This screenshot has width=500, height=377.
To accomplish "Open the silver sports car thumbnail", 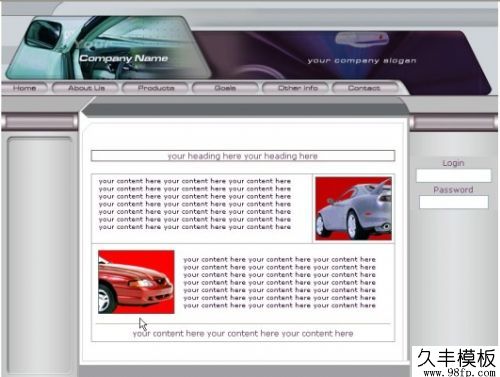I will 353,208.
